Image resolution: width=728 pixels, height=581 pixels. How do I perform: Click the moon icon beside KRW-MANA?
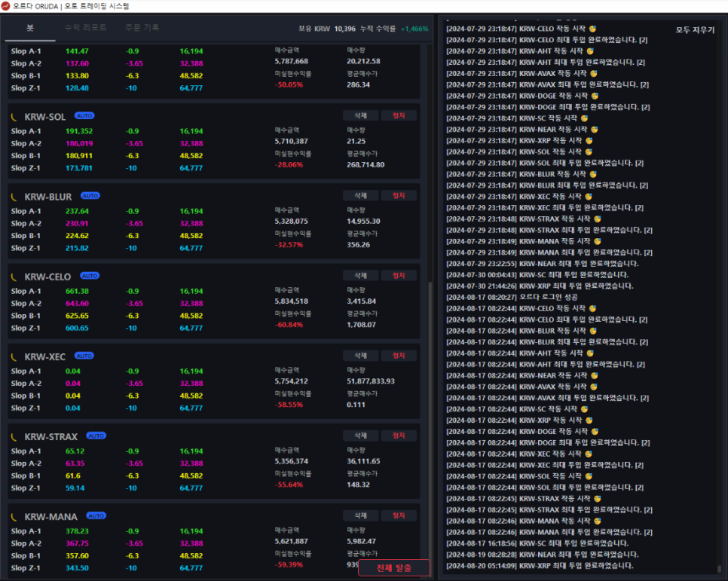pyautogui.click(x=14, y=517)
